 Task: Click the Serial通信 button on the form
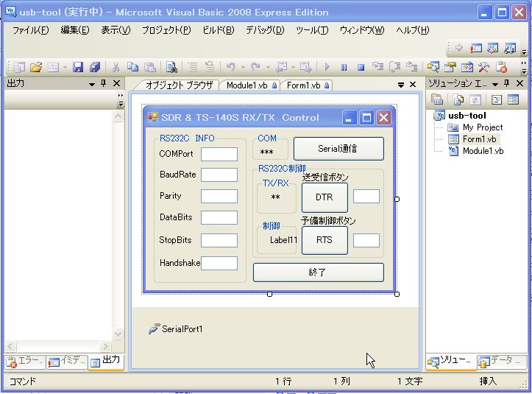338,149
